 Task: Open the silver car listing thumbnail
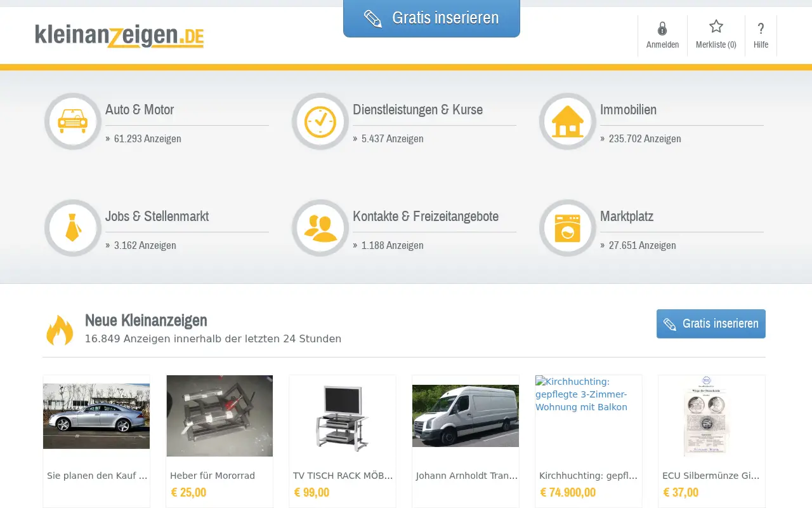tap(96, 416)
